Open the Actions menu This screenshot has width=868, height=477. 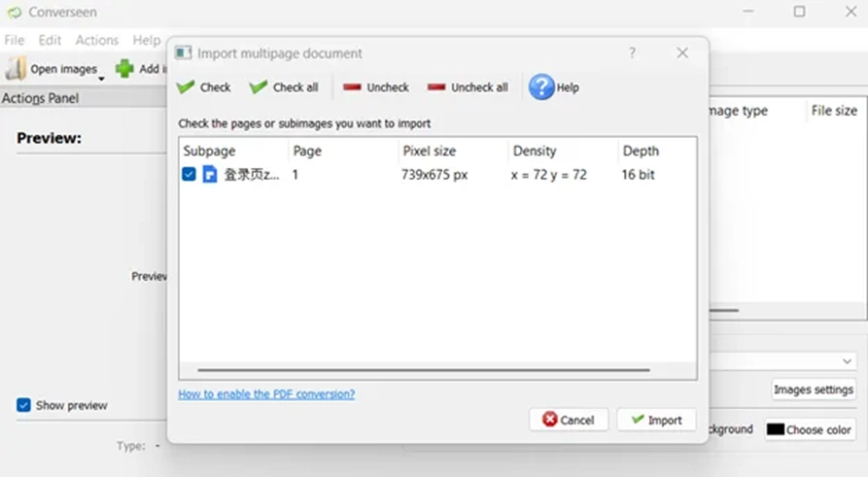[x=97, y=40]
